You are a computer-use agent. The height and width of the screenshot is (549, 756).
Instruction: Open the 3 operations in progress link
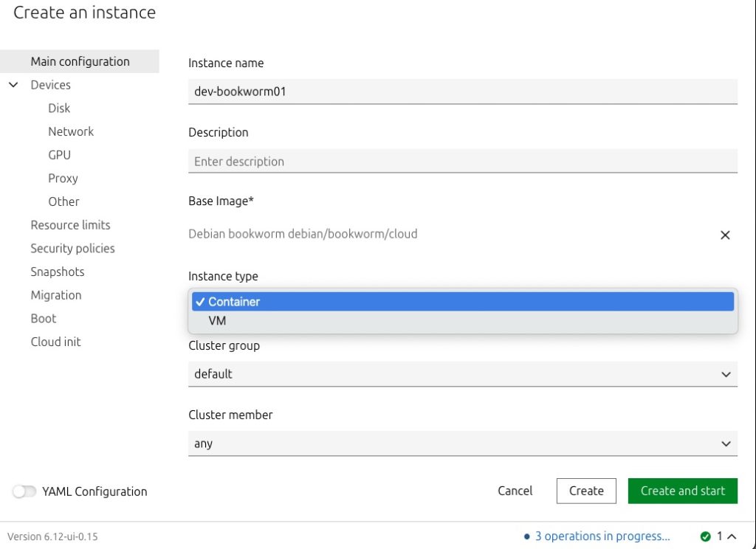click(x=602, y=536)
